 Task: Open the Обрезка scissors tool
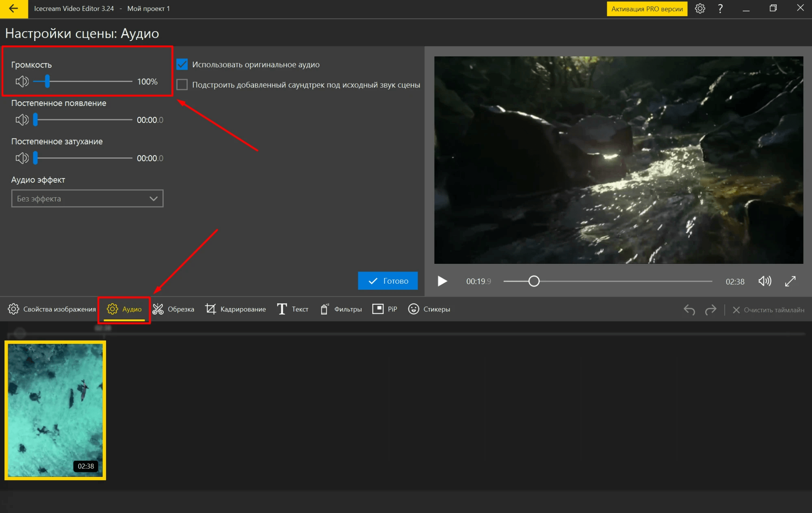[x=173, y=309]
